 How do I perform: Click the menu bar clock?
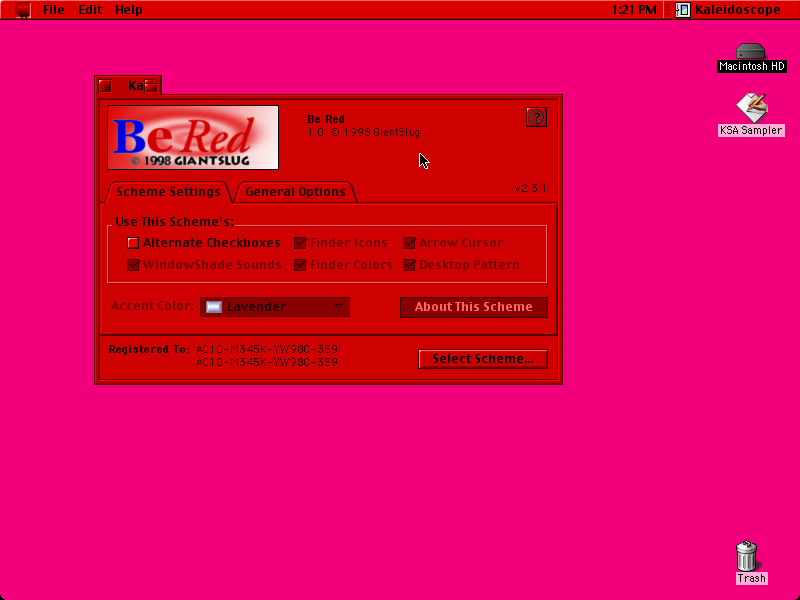click(x=634, y=10)
